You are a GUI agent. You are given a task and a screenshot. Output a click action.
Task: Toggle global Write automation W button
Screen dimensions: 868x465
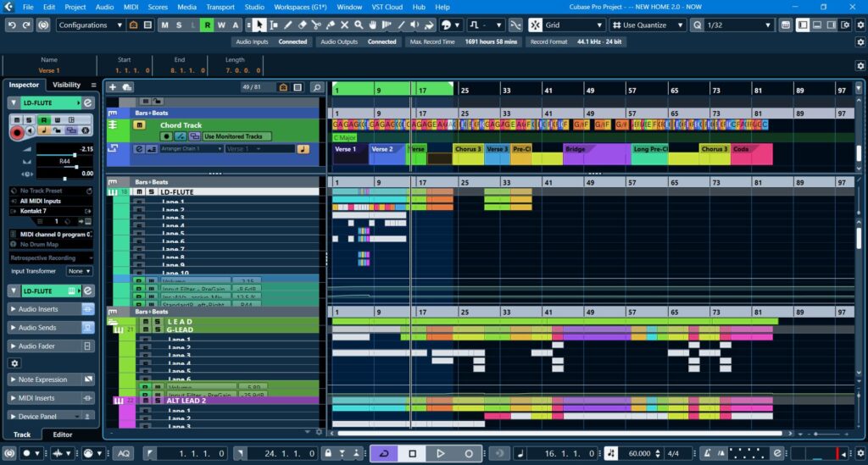pos(221,25)
